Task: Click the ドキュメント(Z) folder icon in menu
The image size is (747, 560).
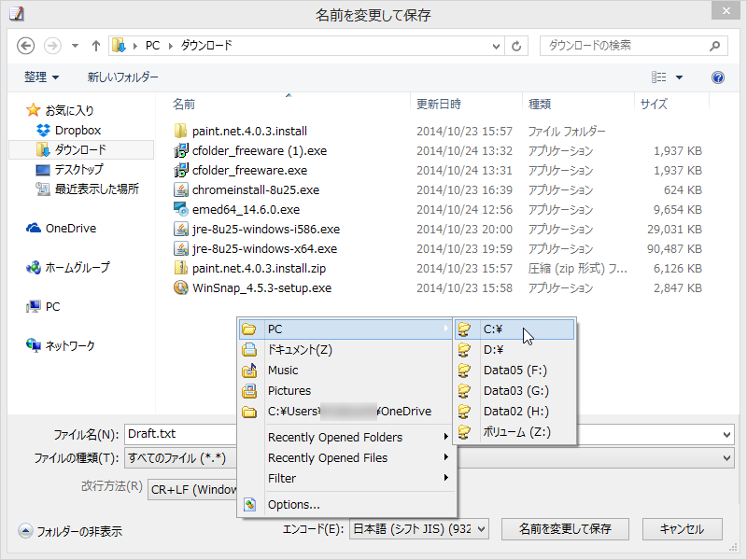Action: coord(249,349)
